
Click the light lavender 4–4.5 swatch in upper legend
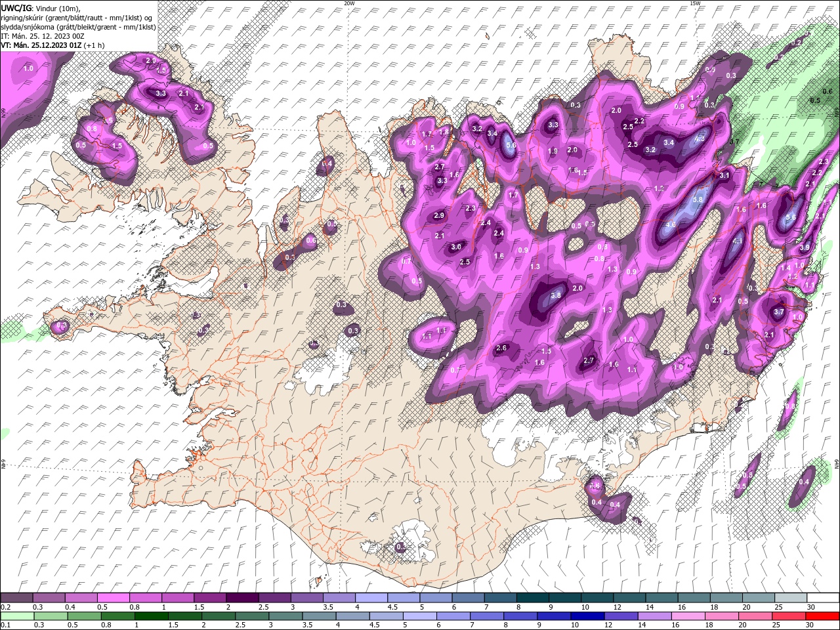coord(371,598)
